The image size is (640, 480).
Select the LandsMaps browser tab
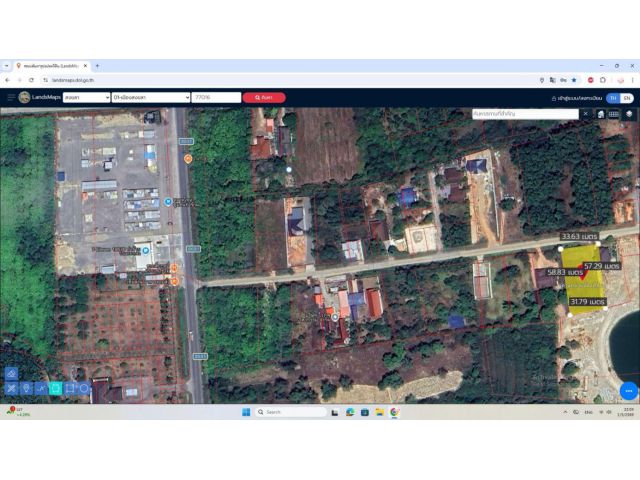(51, 66)
